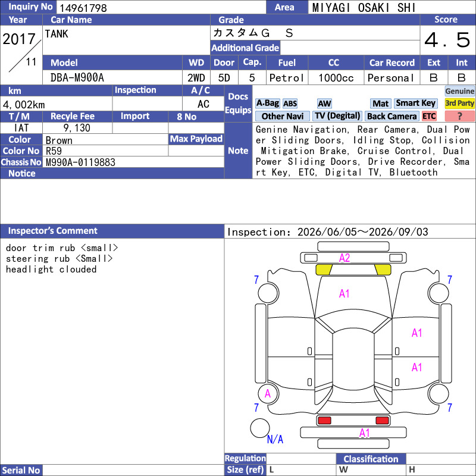Click the A.Bag equipment badge
This screenshot has width=476, height=476.
[x=267, y=104]
